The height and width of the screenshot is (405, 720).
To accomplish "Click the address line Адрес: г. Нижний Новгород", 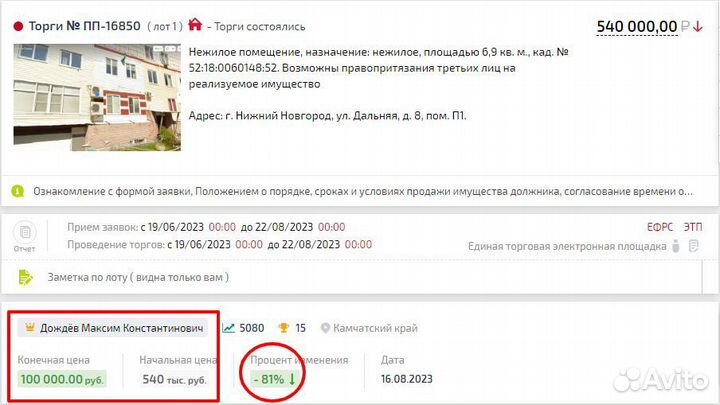I will (327, 116).
